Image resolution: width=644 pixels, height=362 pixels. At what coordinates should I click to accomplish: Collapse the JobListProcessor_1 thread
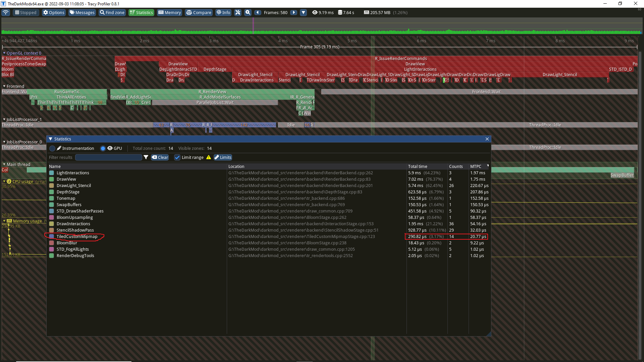[4, 119]
